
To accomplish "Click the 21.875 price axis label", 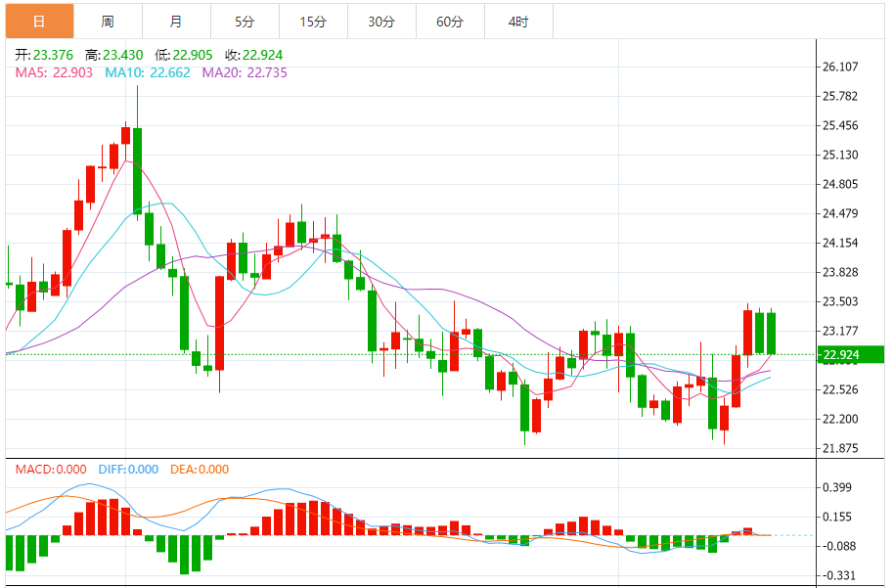I will pos(841,449).
